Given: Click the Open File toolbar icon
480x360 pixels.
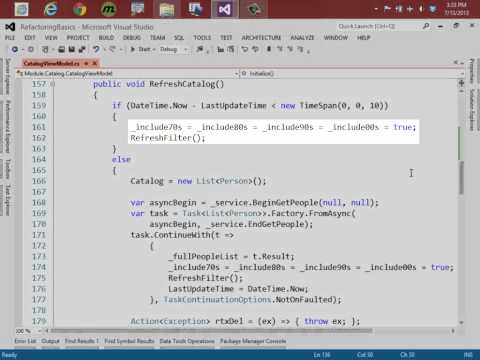Looking at the screenshot, I should click(x=62, y=49).
